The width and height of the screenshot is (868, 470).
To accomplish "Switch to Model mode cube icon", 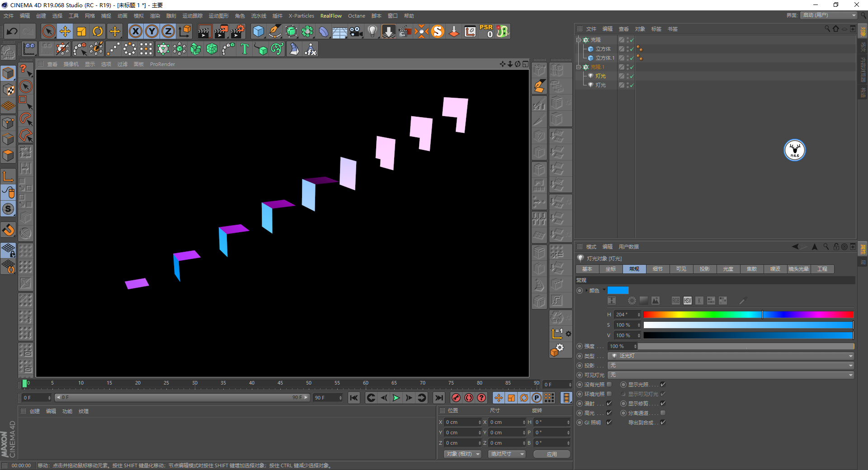I will [x=8, y=73].
